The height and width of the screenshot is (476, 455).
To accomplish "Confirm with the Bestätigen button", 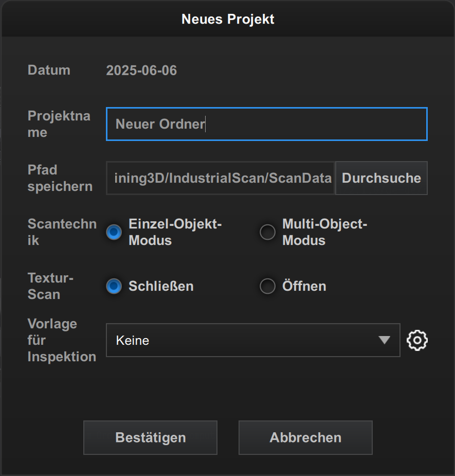I will click(150, 437).
